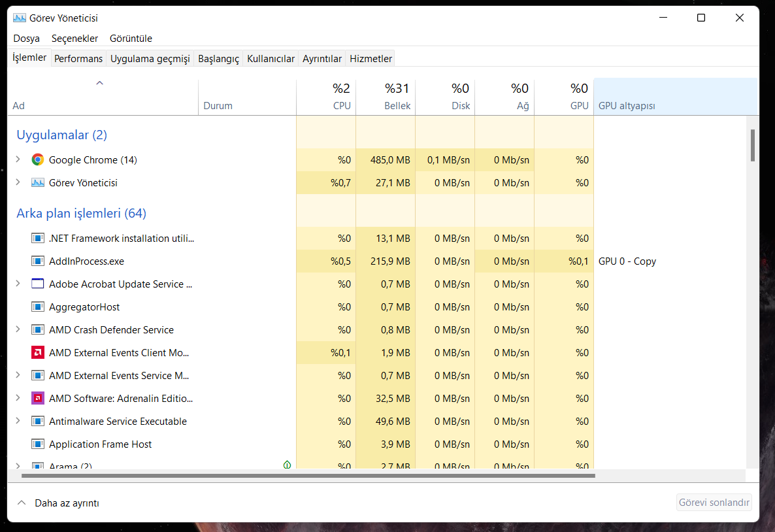Collapse details with Daha az ayrıntı

pyautogui.click(x=58, y=503)
